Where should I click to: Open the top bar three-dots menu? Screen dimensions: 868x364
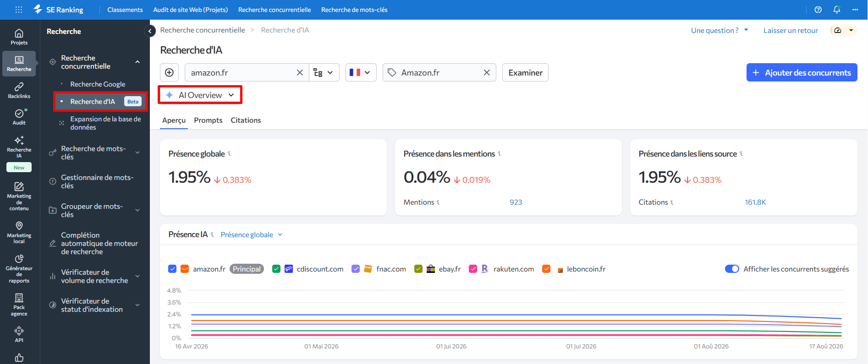pos(855,10)
